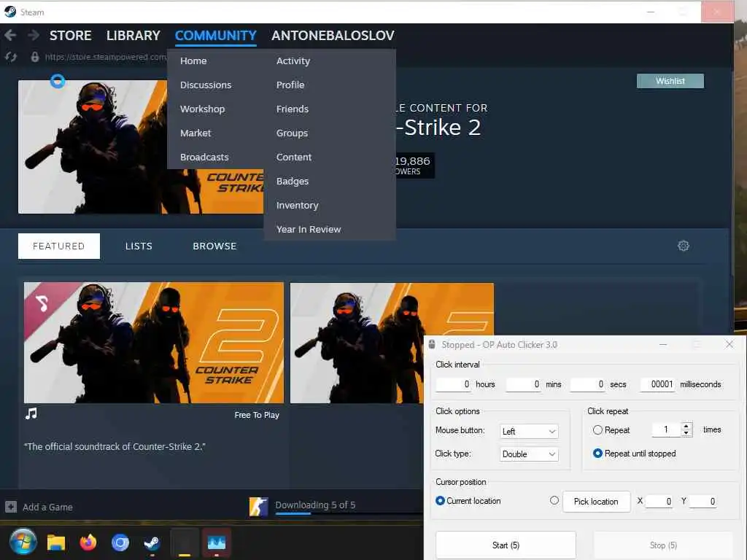The height and width of the screenshot is (560, 747).
Task: Open Profile from the profile menu
Action: [290, 85]
